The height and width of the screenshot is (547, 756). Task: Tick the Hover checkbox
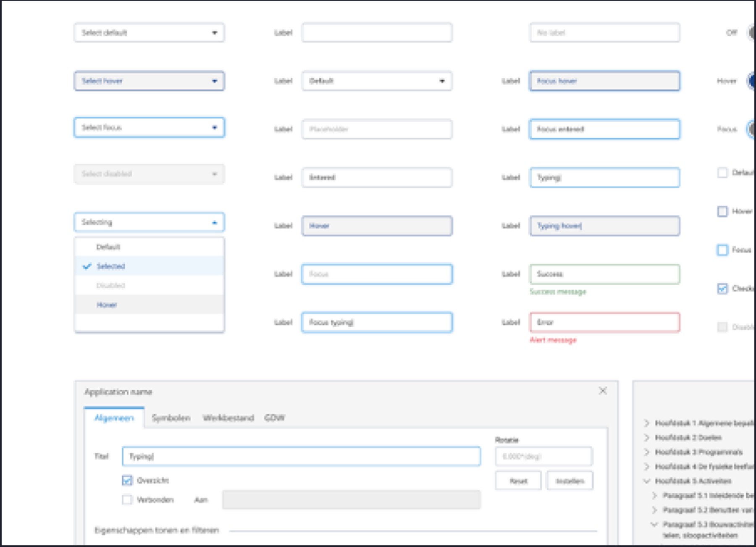click(722, 211)
